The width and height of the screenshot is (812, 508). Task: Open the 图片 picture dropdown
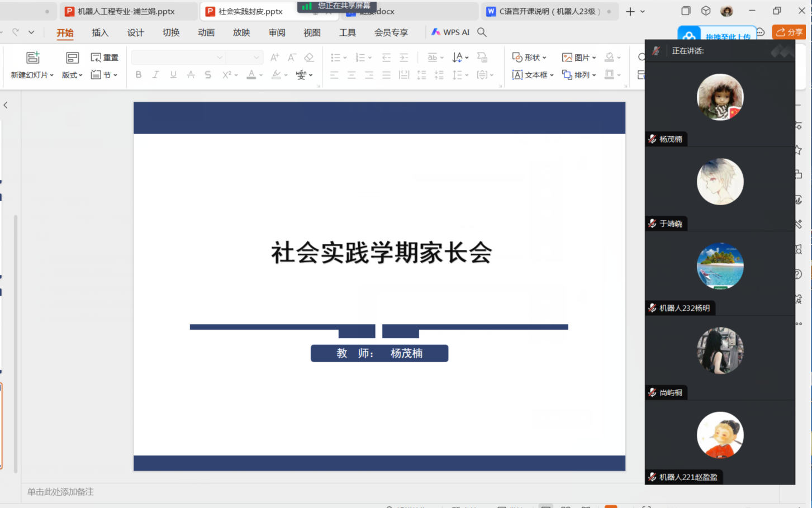[x=579, y=58]
